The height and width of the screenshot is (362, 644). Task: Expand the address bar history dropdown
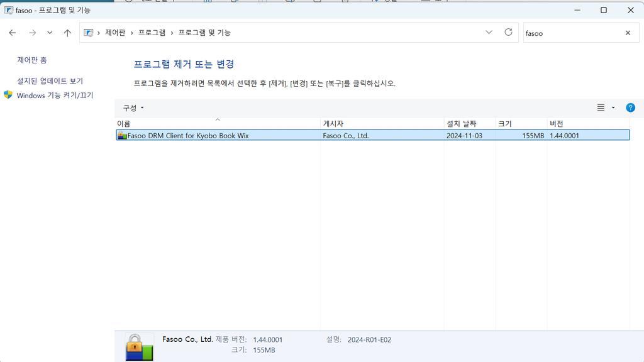coord(489,33)
